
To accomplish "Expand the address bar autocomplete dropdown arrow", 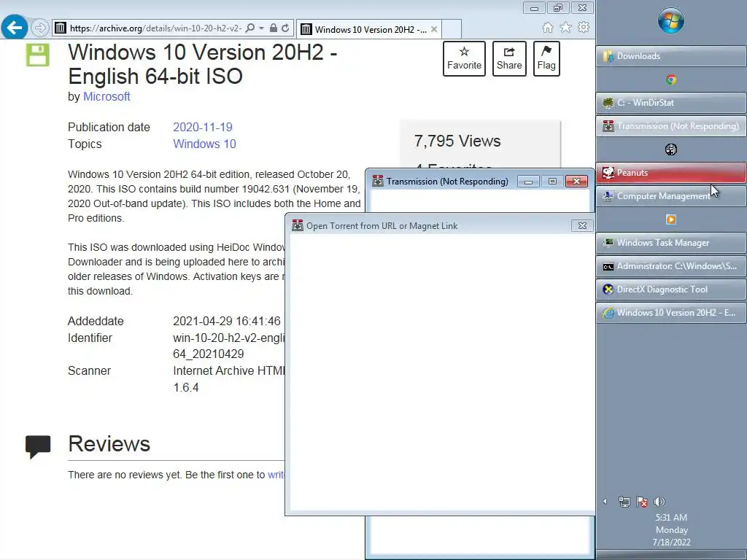I will pyautogui.click(x=262, y=28).
